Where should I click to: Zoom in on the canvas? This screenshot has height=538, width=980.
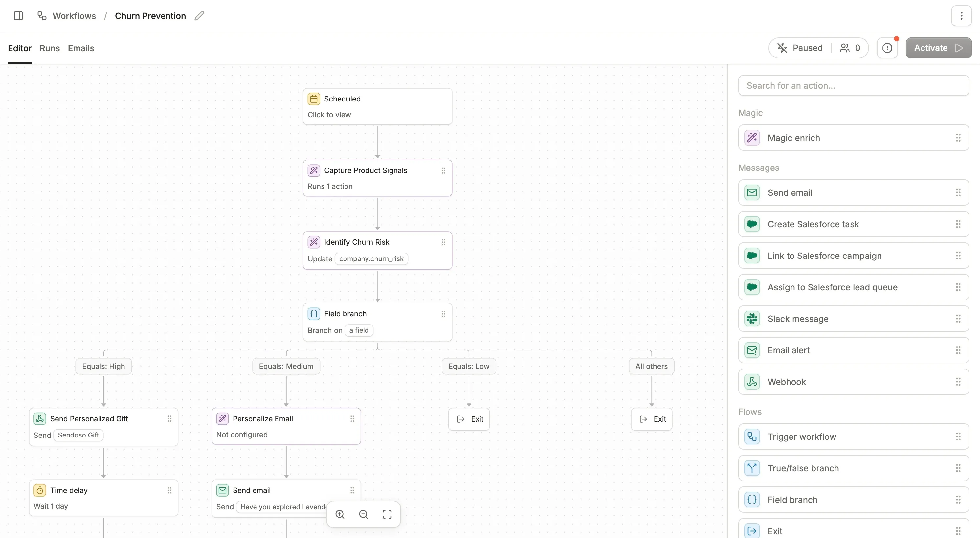[x=340, y=514]
